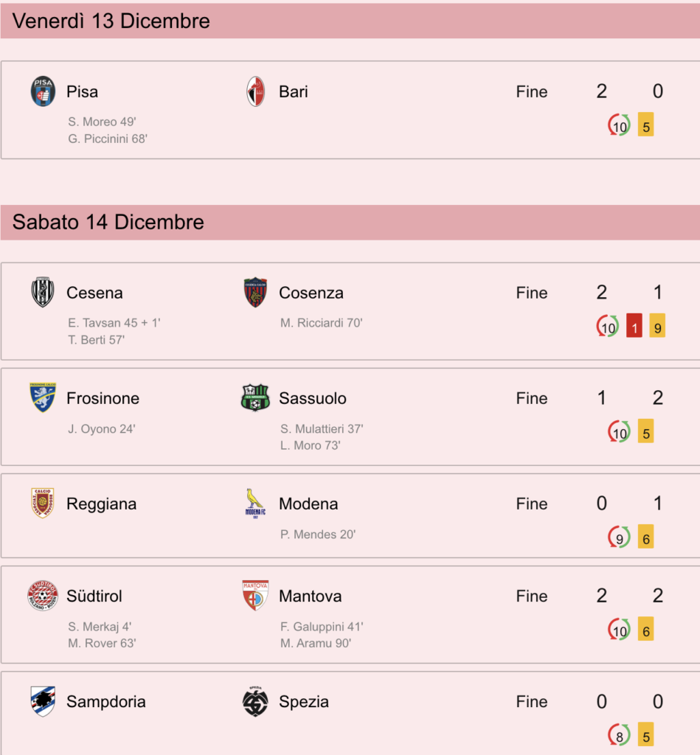
Task: Click the substitutions icon for Pisa-Bari
Action: [619, 125]
